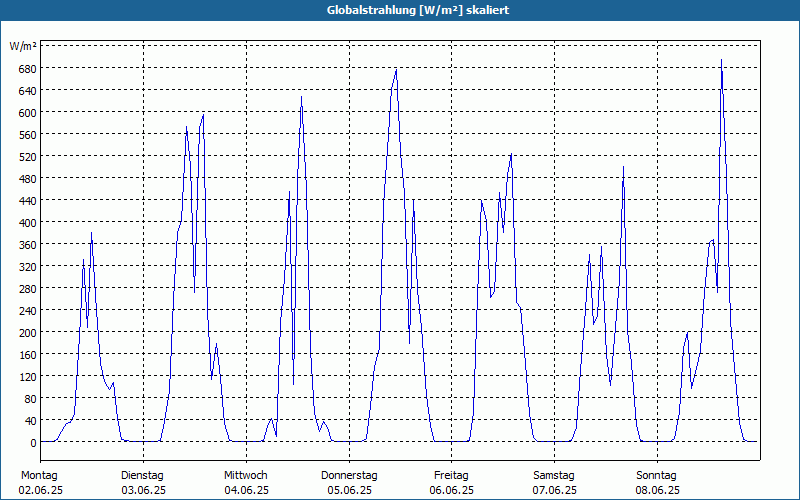This screenshot has height=500, width=800.
Task: Click the Donnerstag radiation peak near 680
Action: click(396, 70)
